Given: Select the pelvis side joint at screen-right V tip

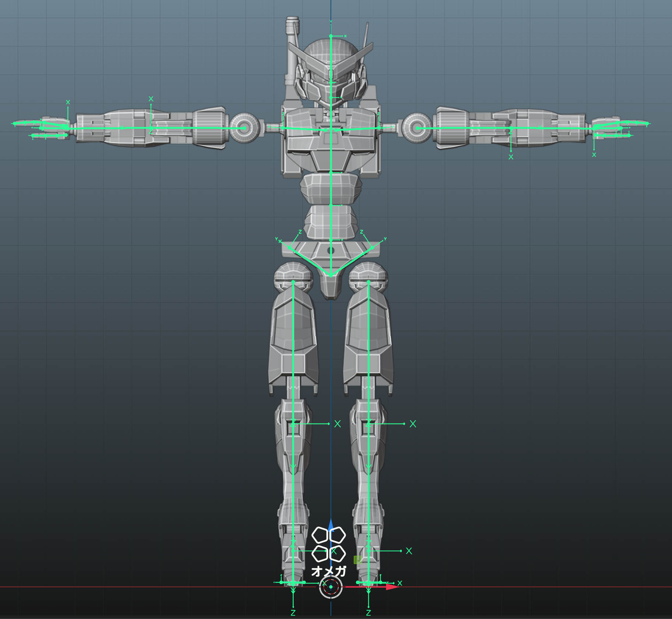Looking at the screenshot, I should coord(372,248).
